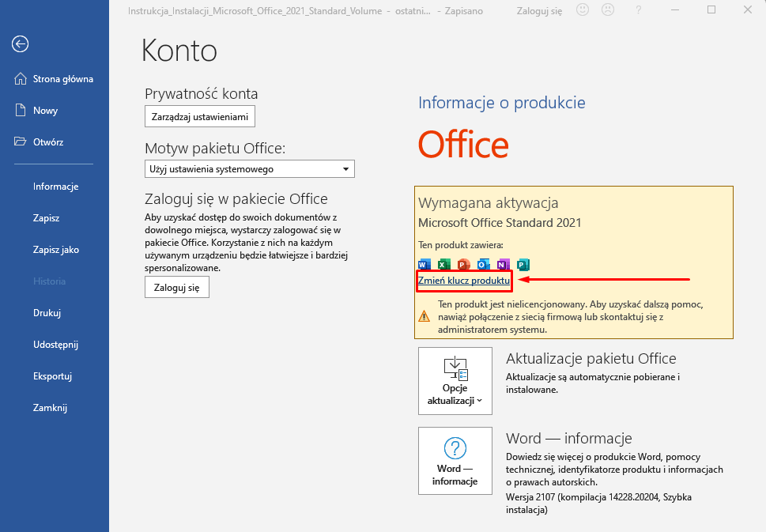Click the Informacje o produkcie heading
Screen dimensions: 766x532
(502, 103)
